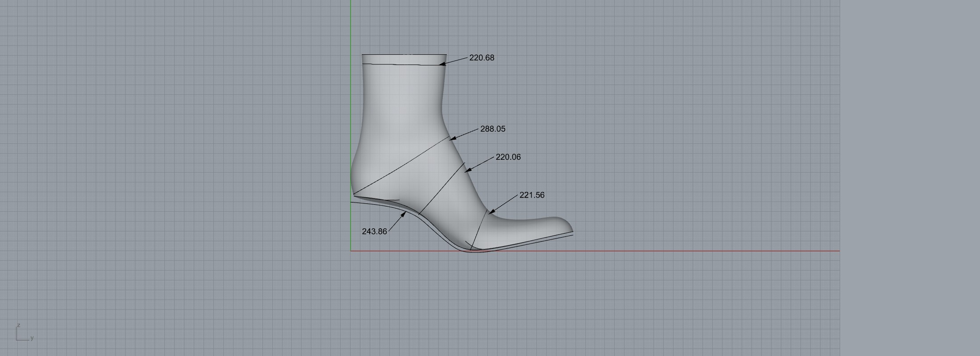Select the 220.68 dimension label
The height and width of the screenshot is (356, 980).
pyautogui.click(x=482, y=58)
